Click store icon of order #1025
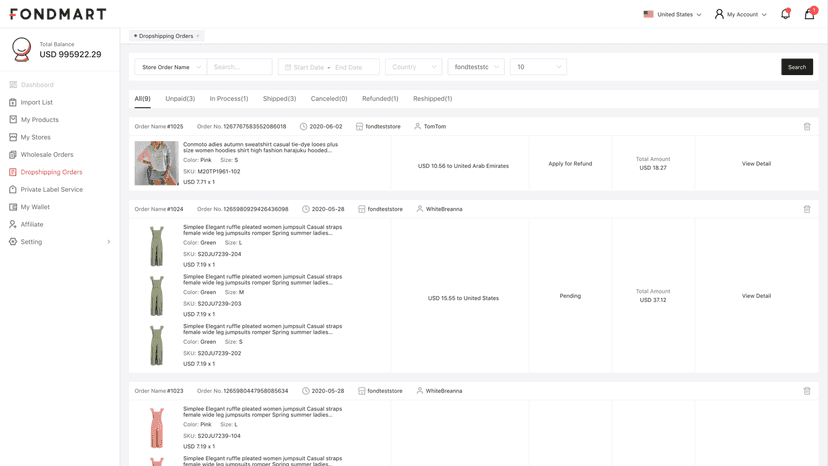The image size is (828, 466). (x=360, y=126)
